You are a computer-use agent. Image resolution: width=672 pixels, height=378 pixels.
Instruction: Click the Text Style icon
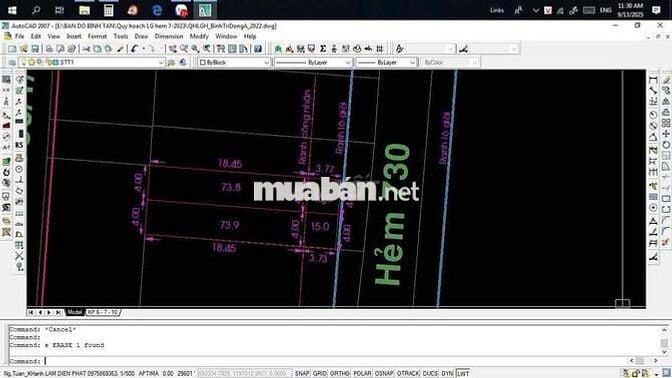tap(399, 49)
